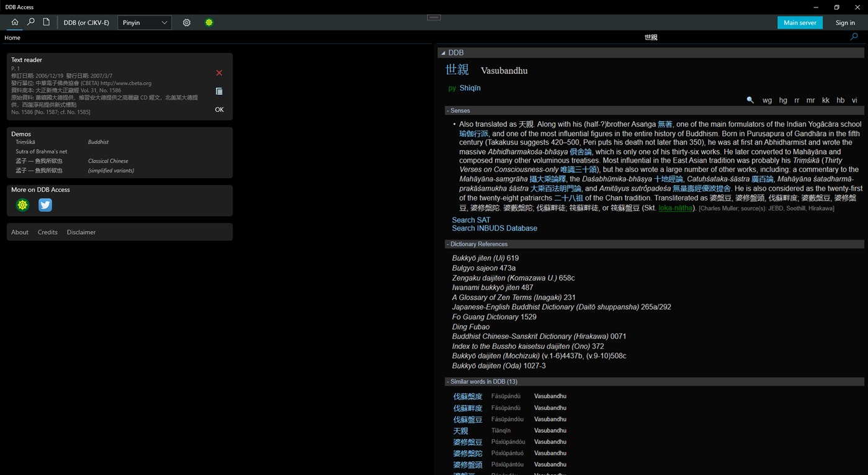This screenshot has width=868, height=475.
Task: Open the Search INBUDS Database link
Action: coord(494,228)
